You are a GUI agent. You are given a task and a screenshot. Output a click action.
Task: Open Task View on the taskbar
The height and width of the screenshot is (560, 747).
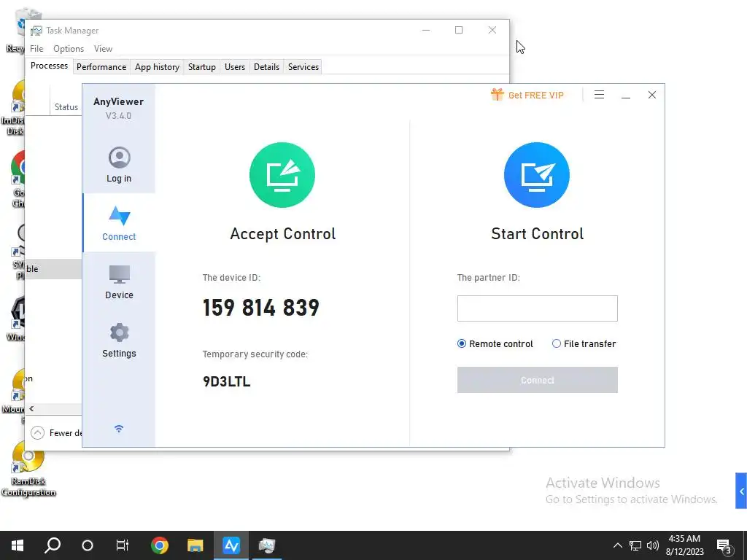point(123,545)
